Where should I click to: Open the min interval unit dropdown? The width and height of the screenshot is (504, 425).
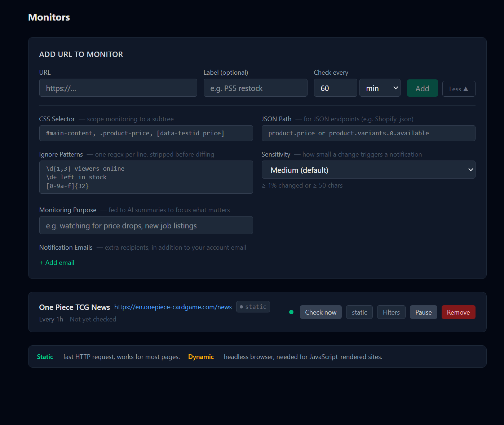pos(380,88)
